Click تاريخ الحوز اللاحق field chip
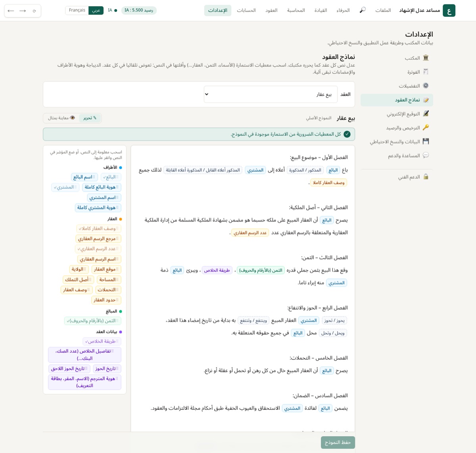This screenshot has height=453, width=476. coord(69,369)
